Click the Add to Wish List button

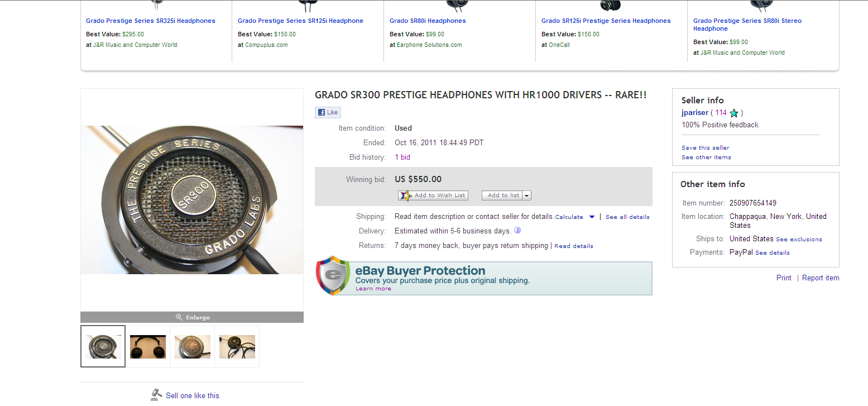click(433, 195)
